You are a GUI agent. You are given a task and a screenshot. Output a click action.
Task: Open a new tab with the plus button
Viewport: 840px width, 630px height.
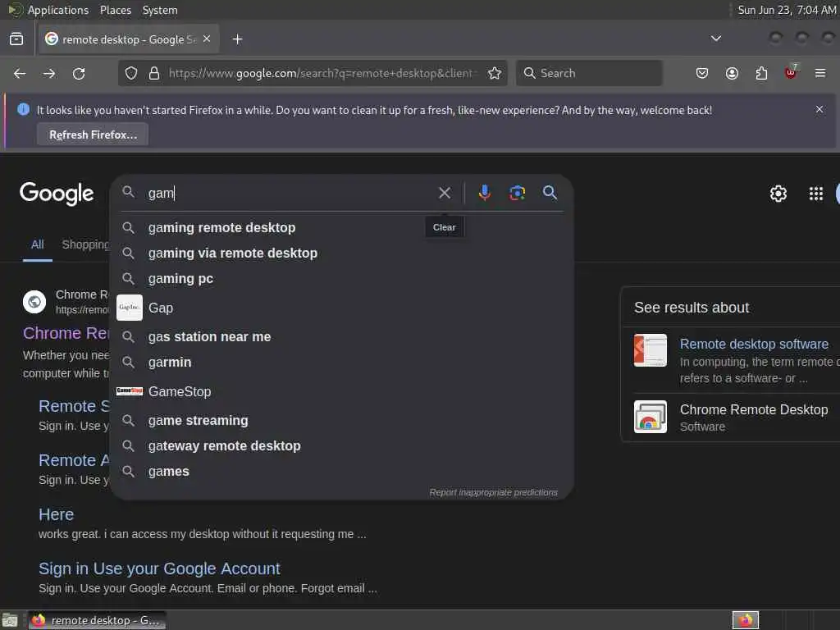(237, 39)
